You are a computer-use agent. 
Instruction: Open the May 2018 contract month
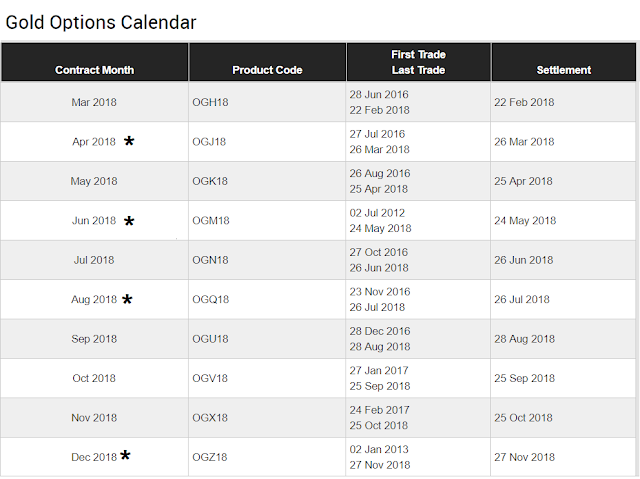point(94,181)
